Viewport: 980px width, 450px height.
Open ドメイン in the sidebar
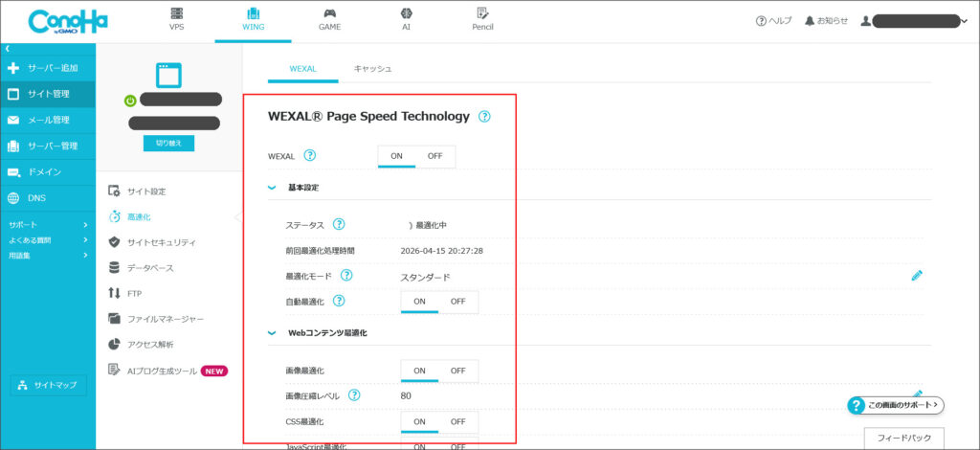48,172
